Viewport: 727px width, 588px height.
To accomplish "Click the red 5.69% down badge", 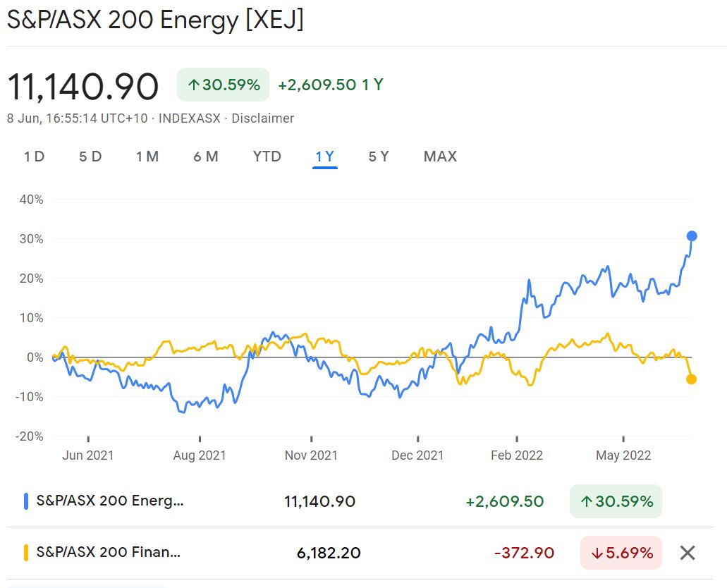I will [621, 553].
